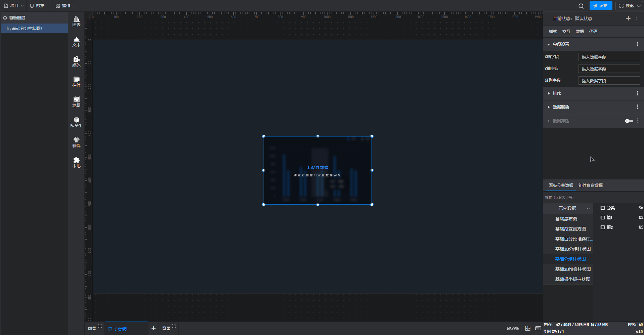644x335 pixels.
Task: Switch to 看板公共数据 tab
Action: [x=561, y=185]
